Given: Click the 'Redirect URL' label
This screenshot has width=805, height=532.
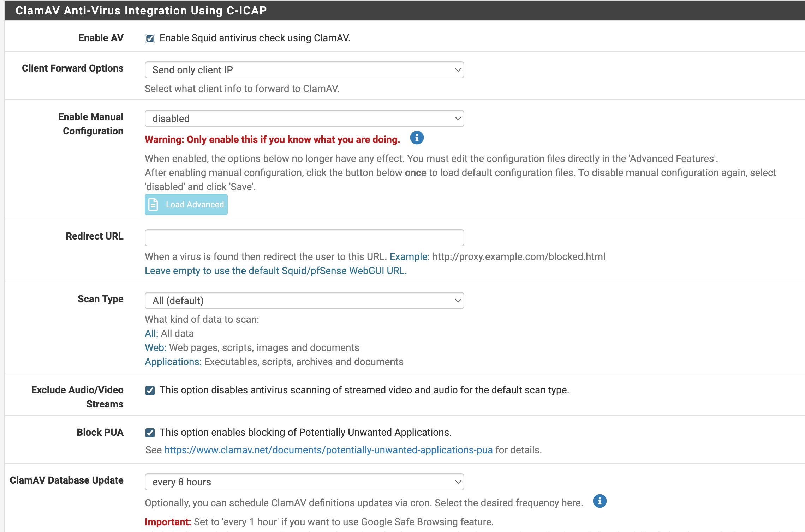Looking at the screenshot, I should pos(95,236).
